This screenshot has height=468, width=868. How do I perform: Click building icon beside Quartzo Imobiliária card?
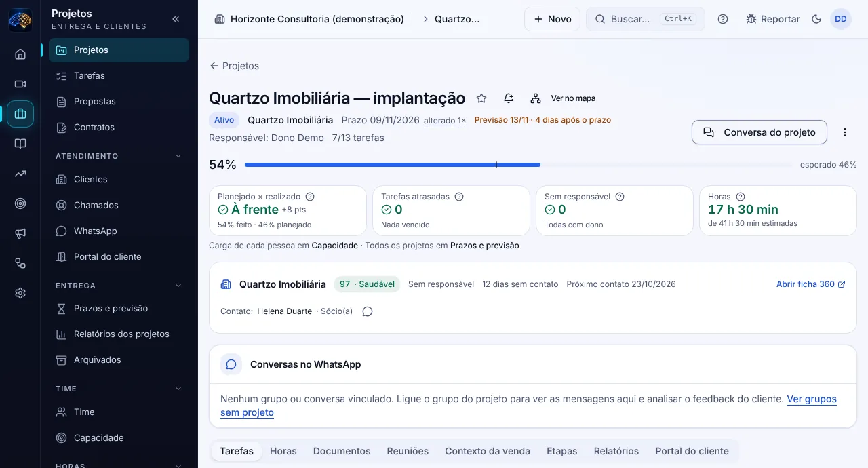tap(226, 284)
